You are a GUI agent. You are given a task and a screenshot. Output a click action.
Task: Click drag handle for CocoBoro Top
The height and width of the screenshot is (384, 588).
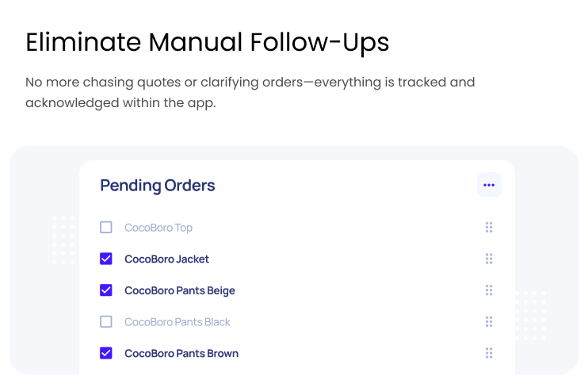pyautogui.click(x=489, y=228)
